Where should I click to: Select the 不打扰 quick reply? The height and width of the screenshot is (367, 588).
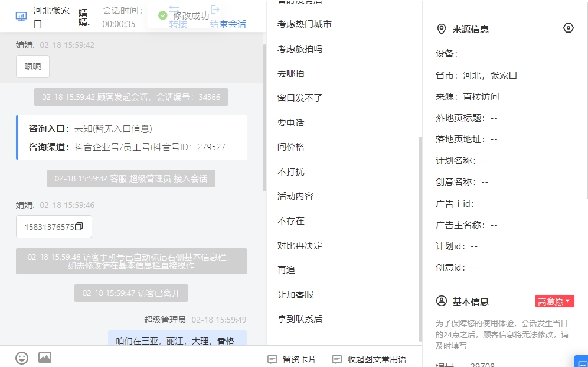click(290, 172)
